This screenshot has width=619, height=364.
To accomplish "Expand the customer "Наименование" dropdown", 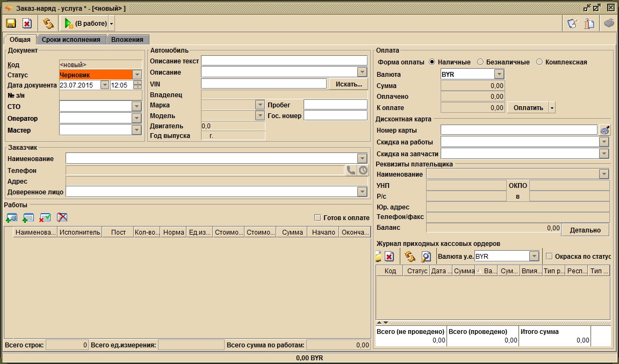I will click(x=362, y=158).
